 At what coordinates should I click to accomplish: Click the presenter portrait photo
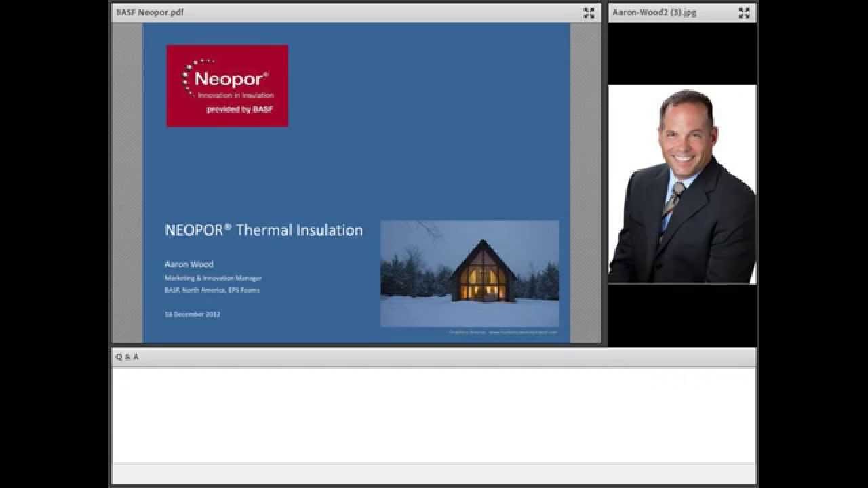point(682,184)
